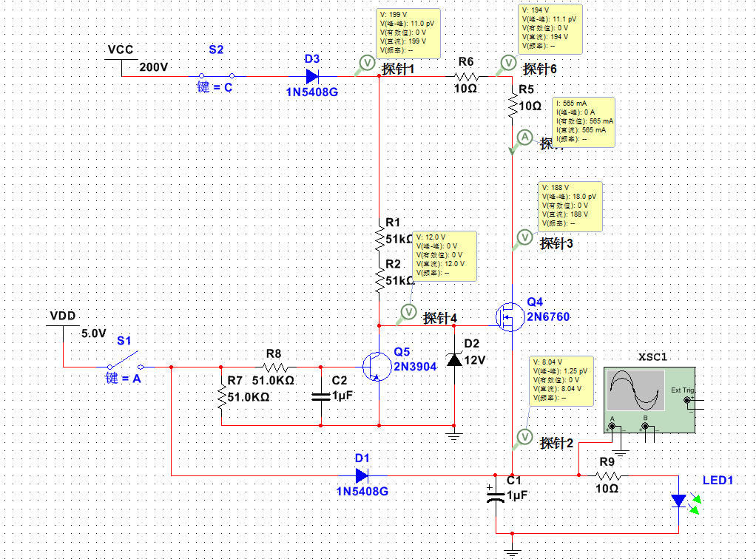Click oscilloscope channel A terminal
Screen dimensions: 756x559
pos(612,427)
